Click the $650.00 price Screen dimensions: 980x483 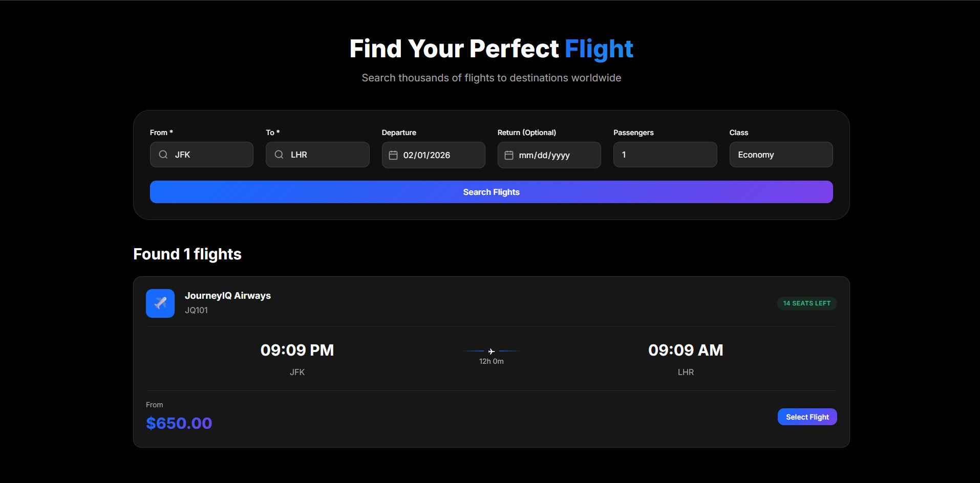(x=179, y=423)
